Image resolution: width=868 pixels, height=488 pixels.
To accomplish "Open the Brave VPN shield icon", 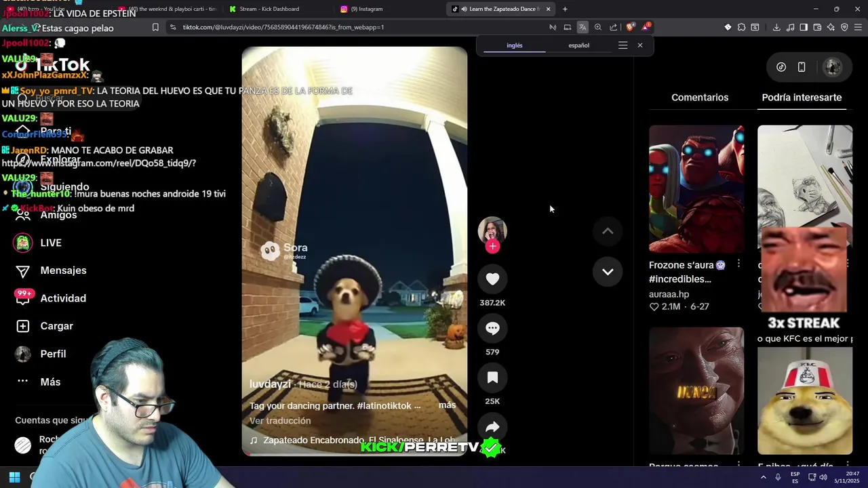I will (844, 27).
